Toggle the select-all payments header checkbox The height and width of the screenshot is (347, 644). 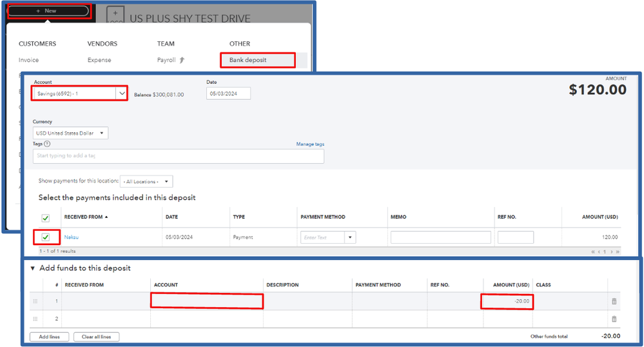46,218
